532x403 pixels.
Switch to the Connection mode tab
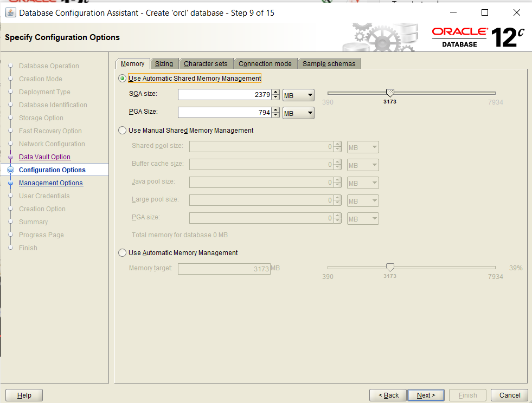(x=265, y=63)
